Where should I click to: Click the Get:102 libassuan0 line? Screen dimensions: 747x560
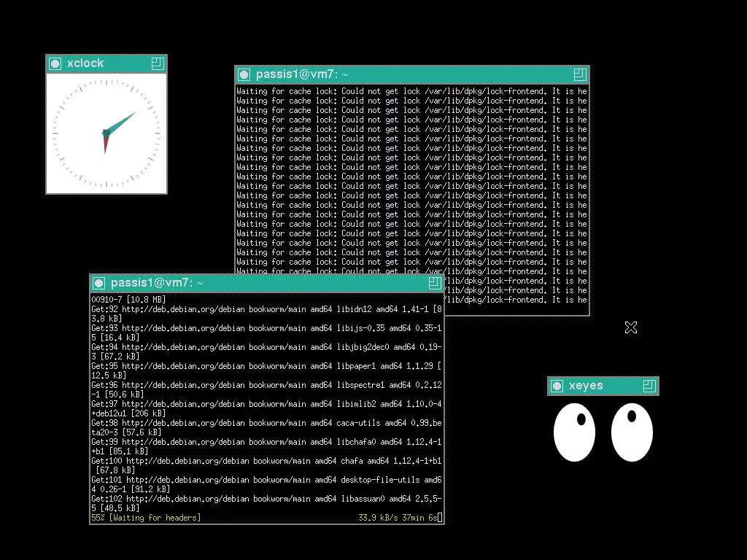[267, 499]
